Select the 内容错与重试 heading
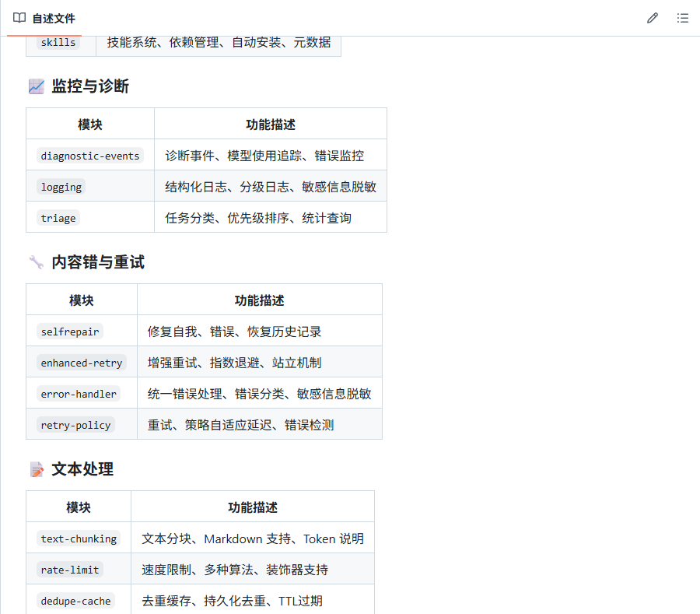700x614 pixels. tap(98, 262)
